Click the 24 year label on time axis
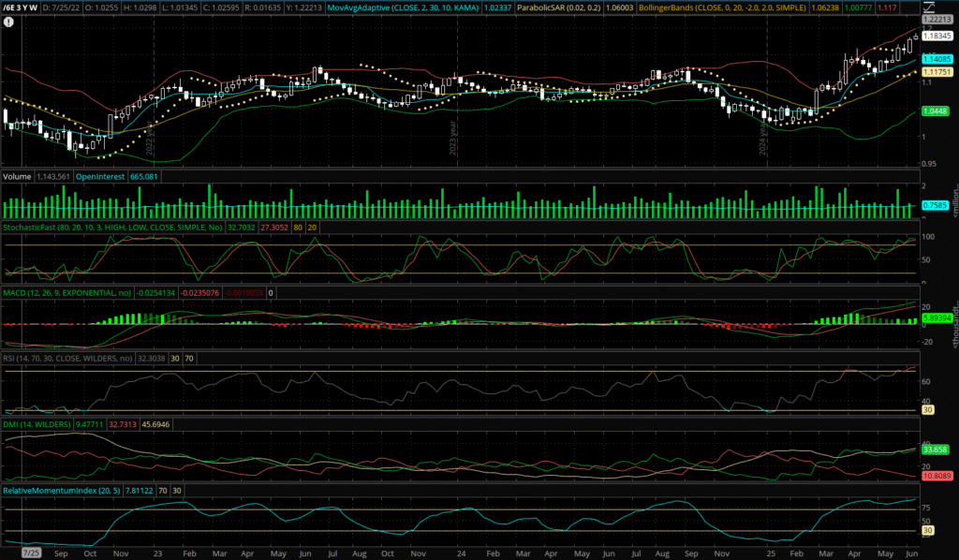This screenshot has height=560, width=959. click(461, 553)
